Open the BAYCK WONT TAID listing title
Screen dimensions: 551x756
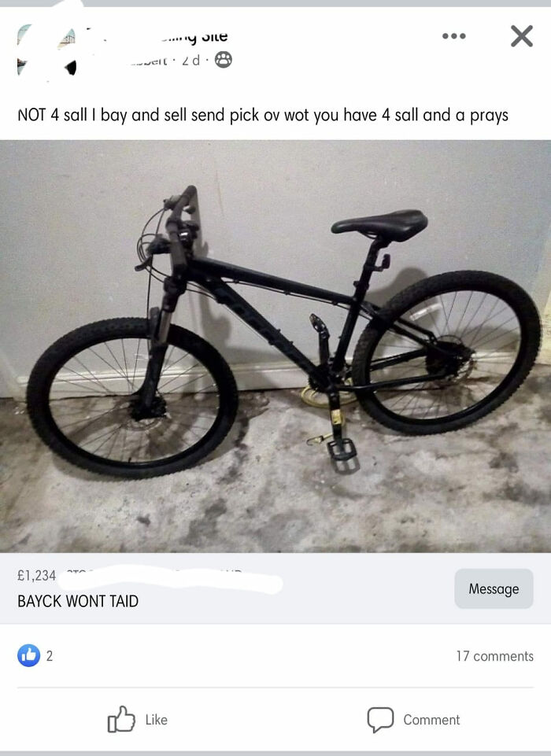point(78,601)
